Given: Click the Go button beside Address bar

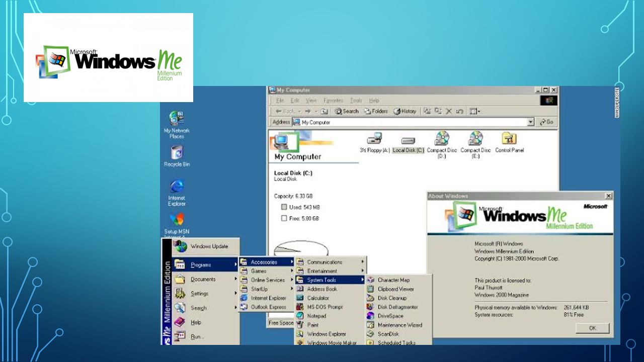Looking at the screenshot, I should 546,122.
